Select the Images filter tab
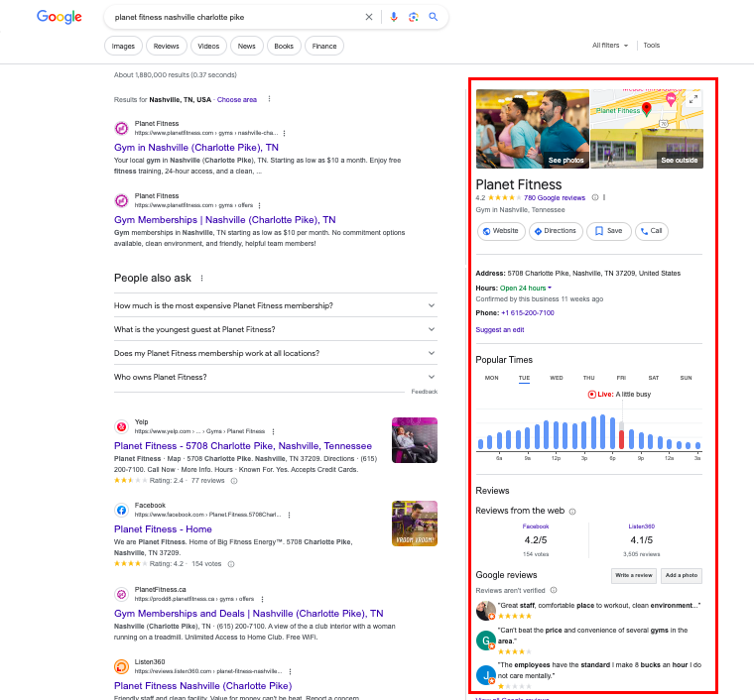The height and width of the screenshot is (700, 754). click(123, 47)
